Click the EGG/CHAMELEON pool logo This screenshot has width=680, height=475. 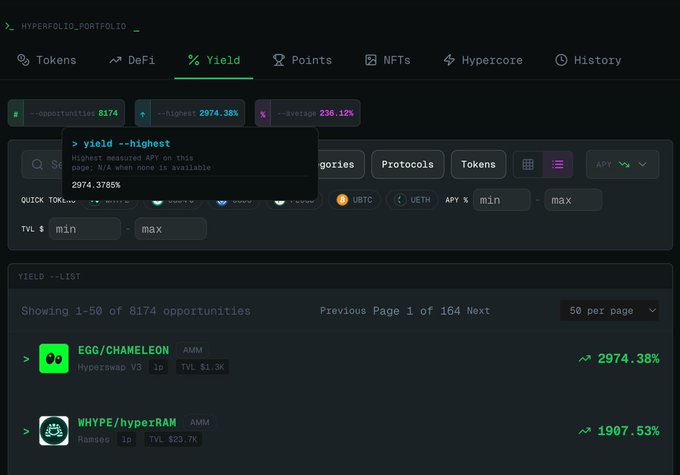(x=54, y=359)
